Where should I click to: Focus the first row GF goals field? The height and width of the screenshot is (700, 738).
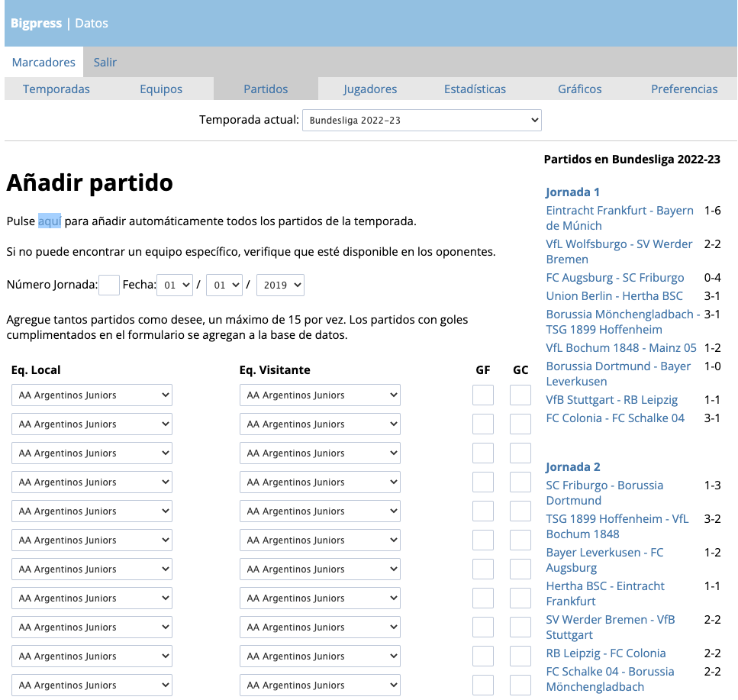(x=483, y=395)
